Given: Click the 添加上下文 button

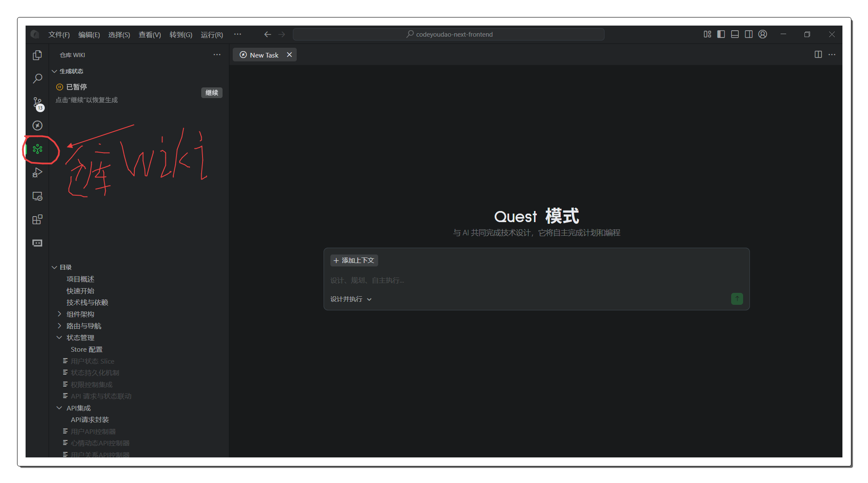Looking at the screenshot, I should click(354, 260).
